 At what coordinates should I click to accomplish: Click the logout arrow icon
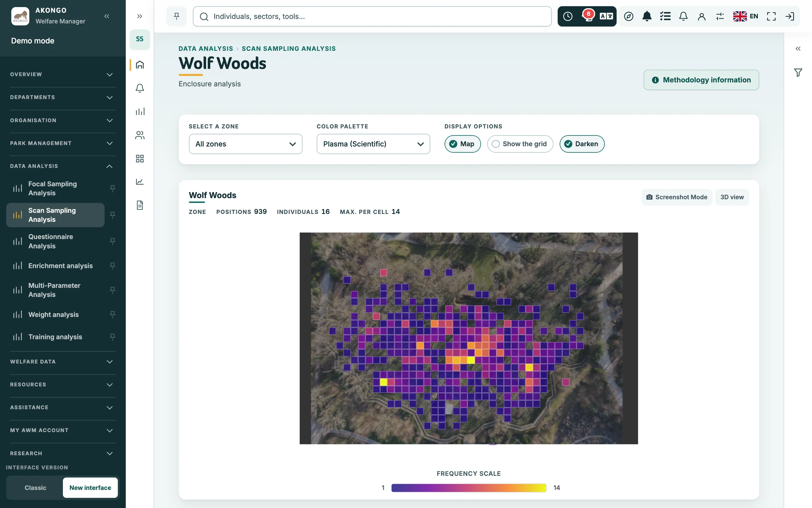click(x=790, y=16)
